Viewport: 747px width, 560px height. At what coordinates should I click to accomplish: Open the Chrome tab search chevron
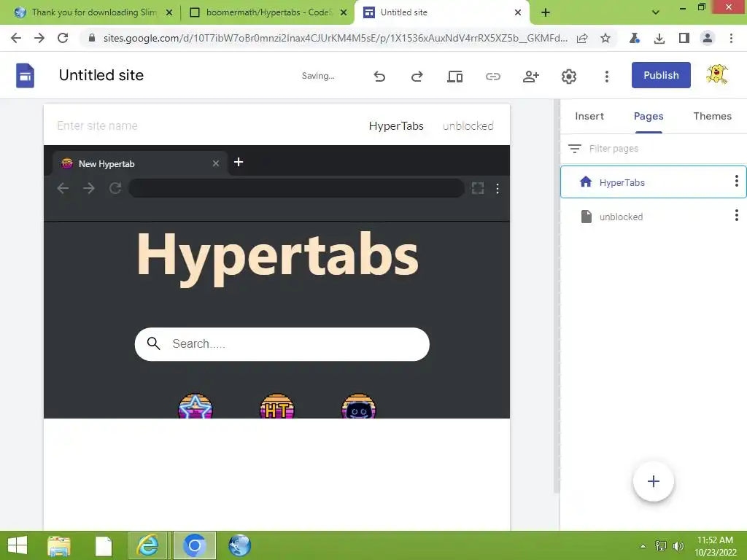[x=656, y=12]
